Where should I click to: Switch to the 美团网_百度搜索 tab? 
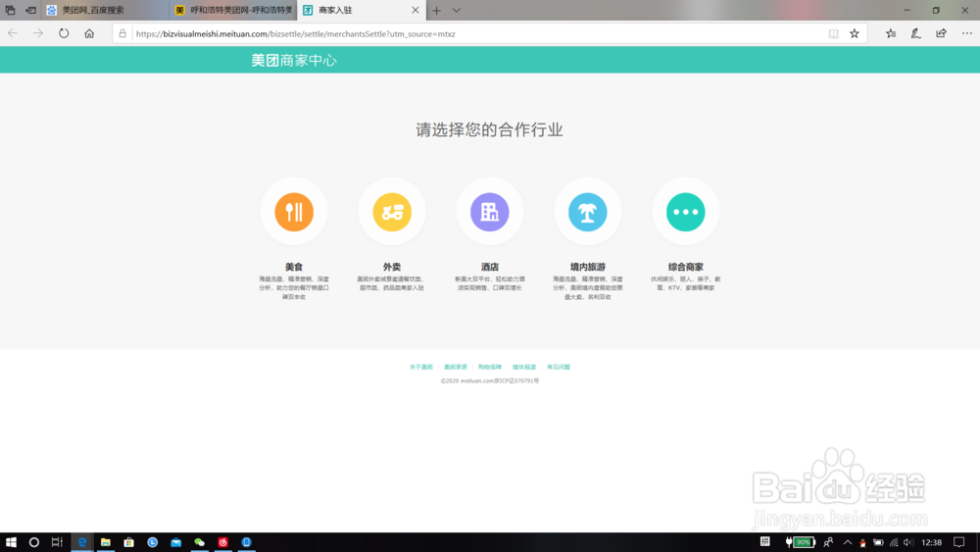click(x=105, y=10)
